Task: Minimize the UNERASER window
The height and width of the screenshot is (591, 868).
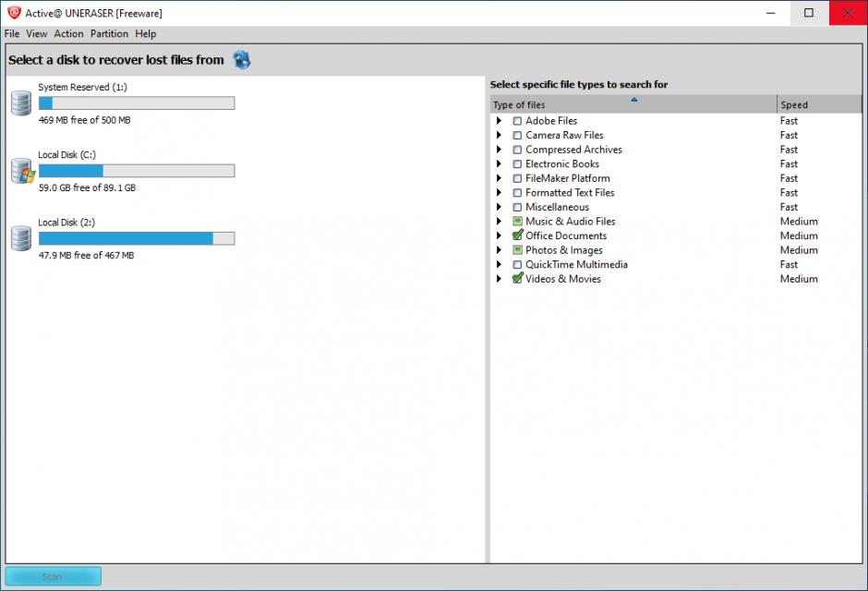Action: tap(770, 13)
